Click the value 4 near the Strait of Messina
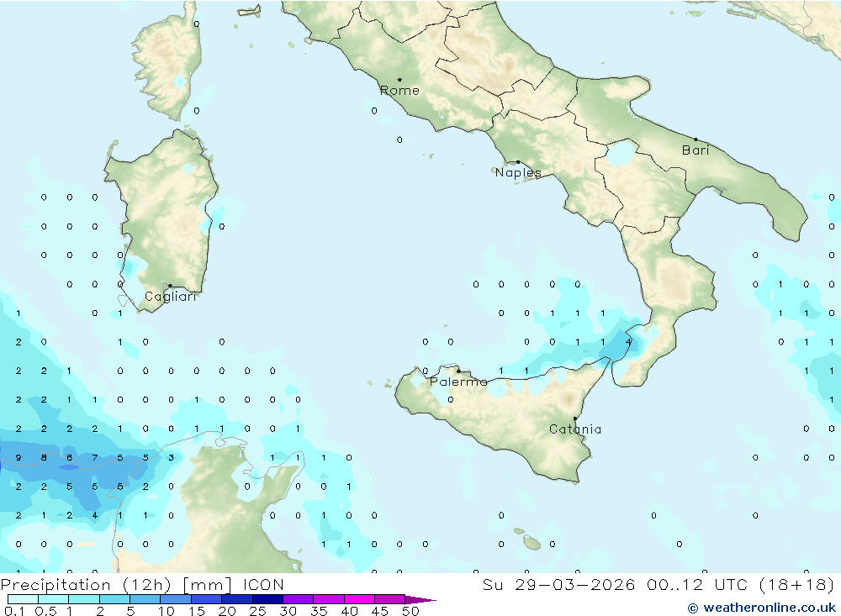The height and width of the screenshot is (616, 841). click(628, 342)
